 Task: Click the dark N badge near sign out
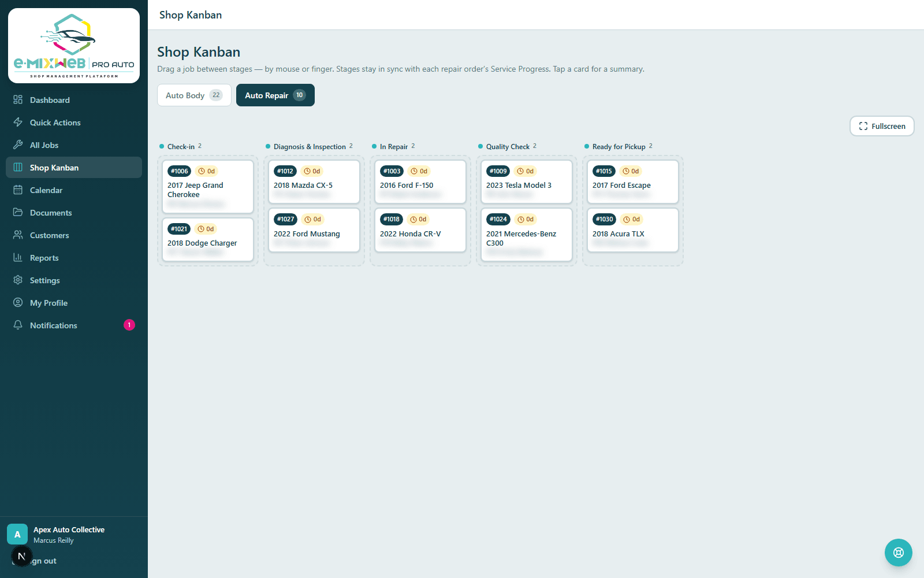(21, 557)
